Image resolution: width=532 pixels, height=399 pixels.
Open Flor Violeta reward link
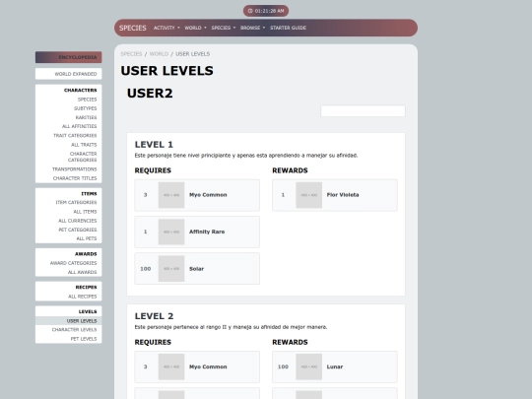pos(343,195)
